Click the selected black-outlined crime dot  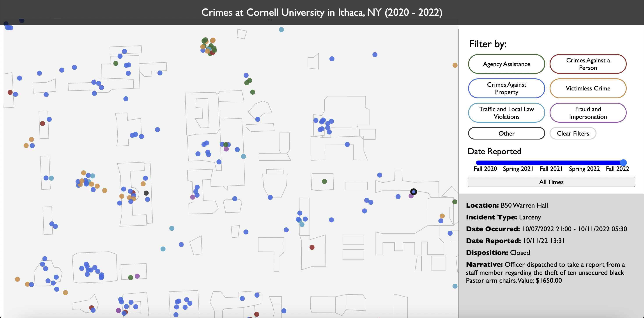[414, 192]
